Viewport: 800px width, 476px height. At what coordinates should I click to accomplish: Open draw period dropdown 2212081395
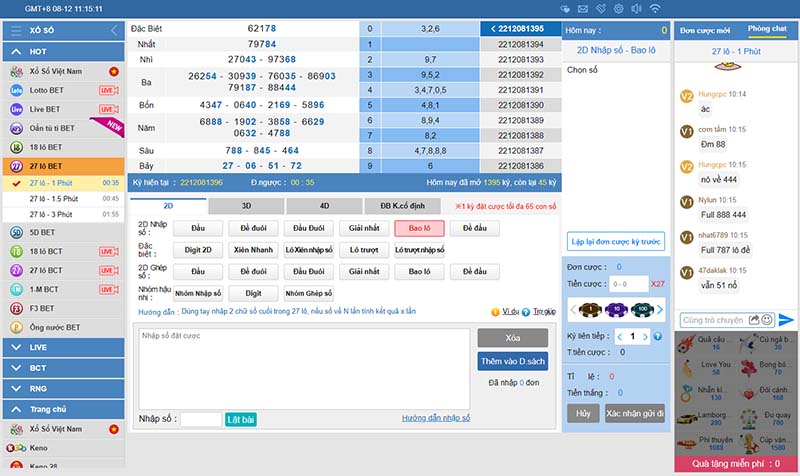coord(520,29)
